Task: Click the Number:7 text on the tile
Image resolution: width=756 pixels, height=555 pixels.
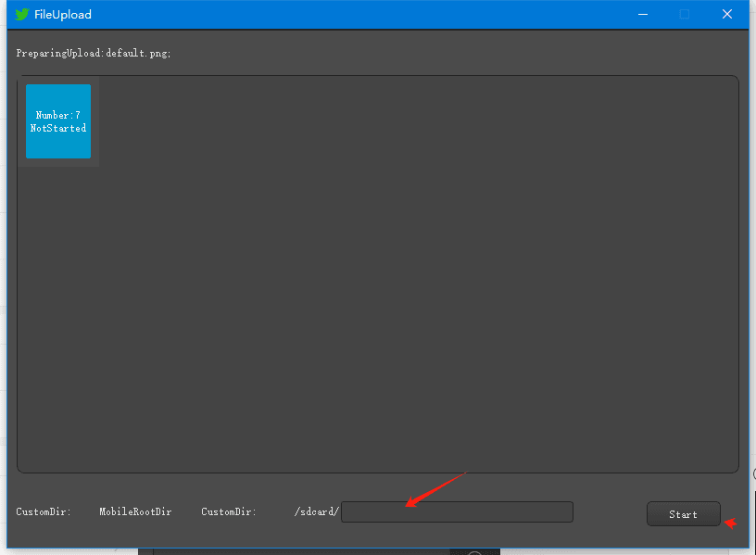Action: pyautogui.click(x=58, y=115)
